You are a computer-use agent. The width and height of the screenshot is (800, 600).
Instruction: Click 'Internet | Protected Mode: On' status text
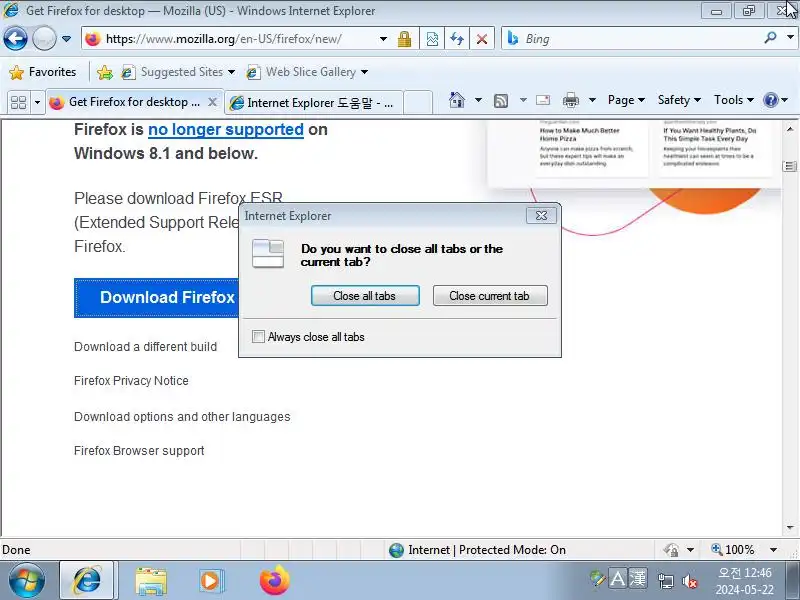[487, 550]
